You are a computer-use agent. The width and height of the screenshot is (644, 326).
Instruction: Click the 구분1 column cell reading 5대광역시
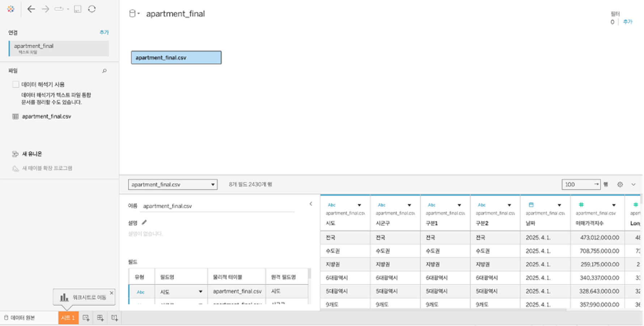pos(445,291)
